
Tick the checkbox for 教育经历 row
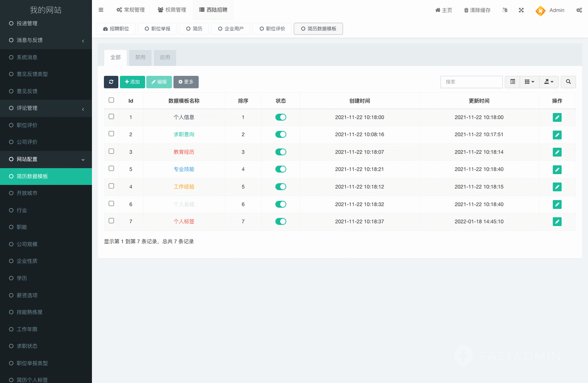pyautogui.click(x=112, y=151)
